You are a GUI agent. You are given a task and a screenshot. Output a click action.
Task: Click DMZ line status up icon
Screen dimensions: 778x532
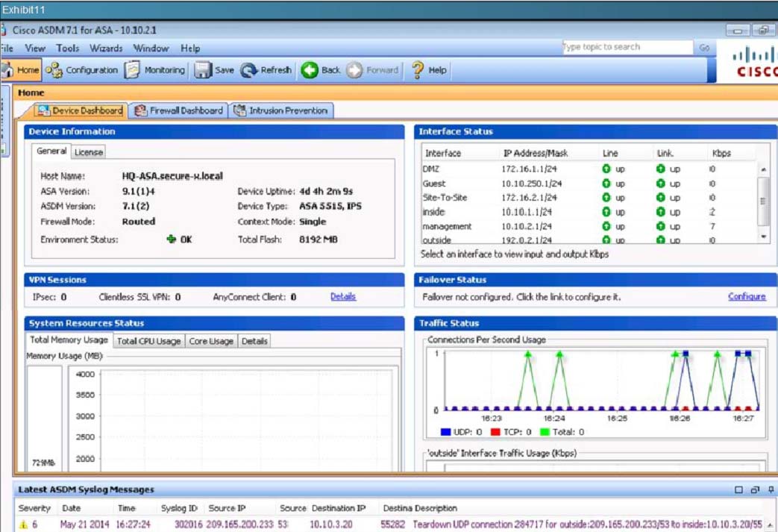pyautogui.click(x=606, y=169)
